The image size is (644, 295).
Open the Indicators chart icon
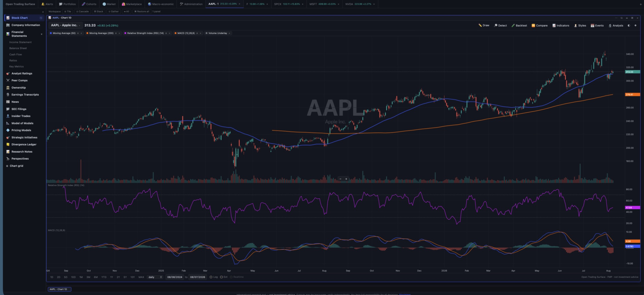554,25
